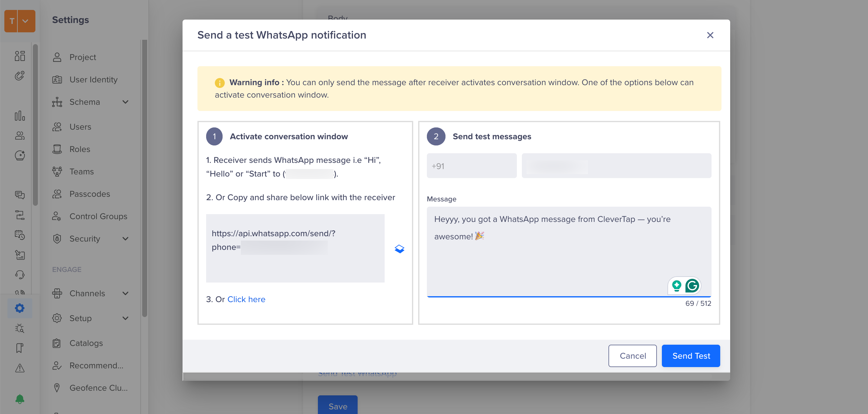Expand the Setup settings section
This screenshot has width=868, height=414.
pyautogui.click(x=125, y=319)
